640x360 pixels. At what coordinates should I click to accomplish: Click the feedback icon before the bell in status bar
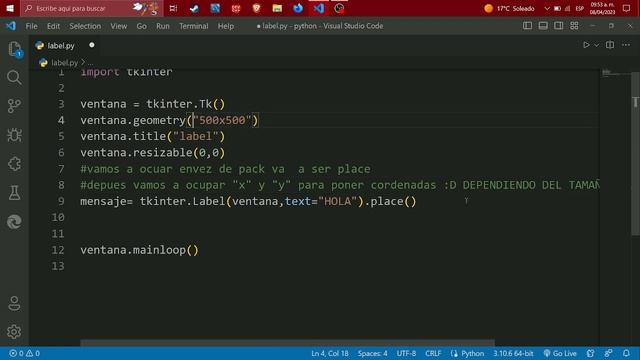coord(608,353)
